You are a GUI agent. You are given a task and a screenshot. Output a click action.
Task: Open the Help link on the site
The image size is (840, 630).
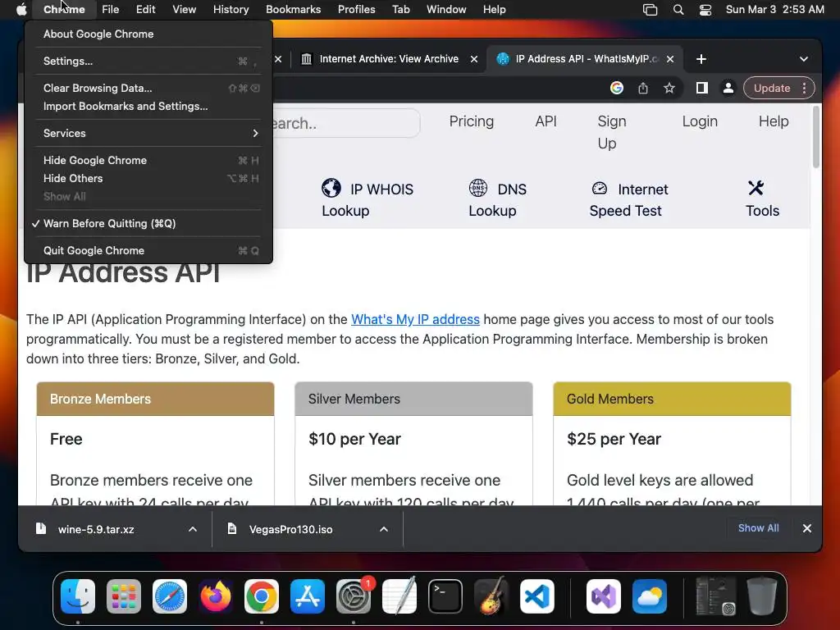[x=773, y=121]
